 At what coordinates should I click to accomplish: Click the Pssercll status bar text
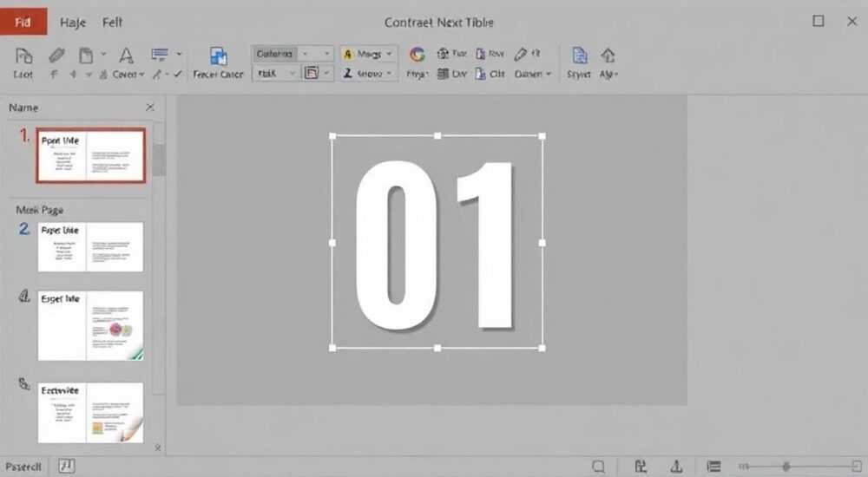pos(23,467)
